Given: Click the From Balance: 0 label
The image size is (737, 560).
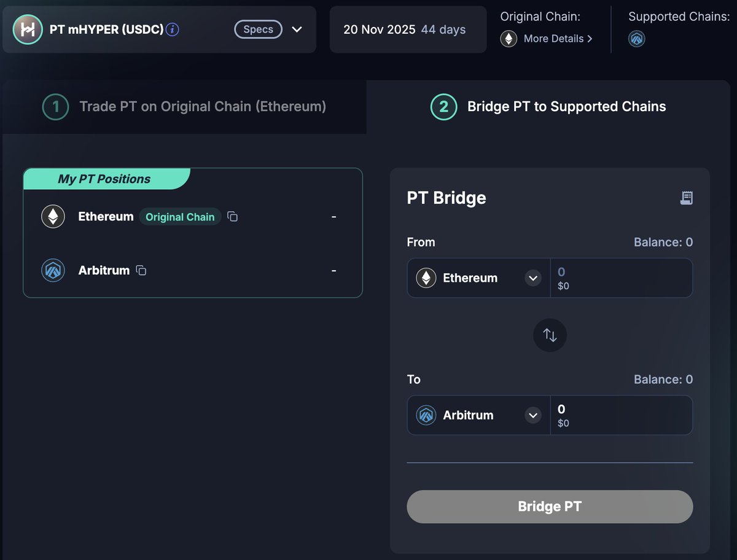Looking at the screenshot, I should click(663, 242).
